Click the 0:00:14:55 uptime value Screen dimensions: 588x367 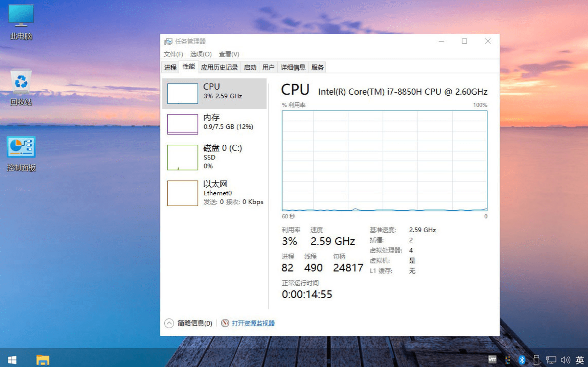coord(307,294)
